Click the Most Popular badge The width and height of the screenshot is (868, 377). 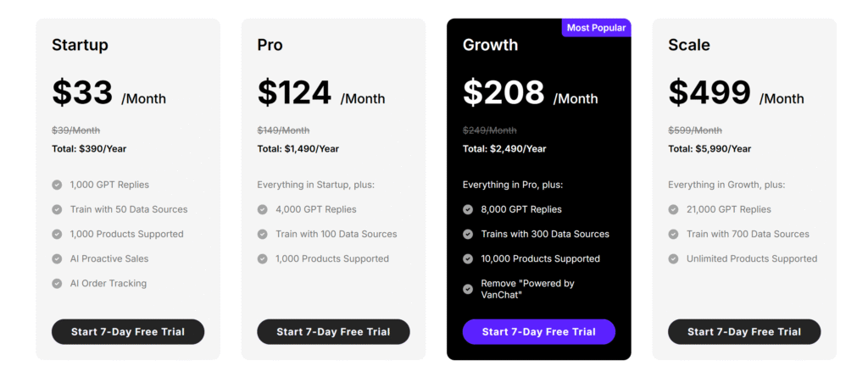pyautogui.click(x=596, y=28)
